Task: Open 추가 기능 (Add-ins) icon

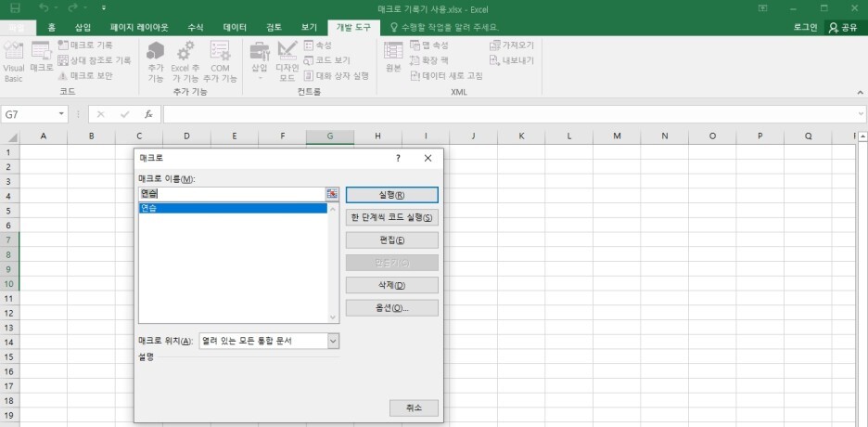Action: [x=156, y=61]
